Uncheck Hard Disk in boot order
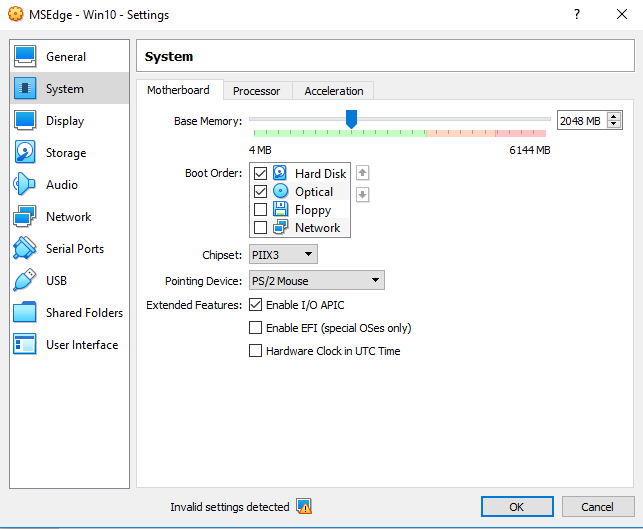This screenshot has height=529, width=643. coord(260,173)
